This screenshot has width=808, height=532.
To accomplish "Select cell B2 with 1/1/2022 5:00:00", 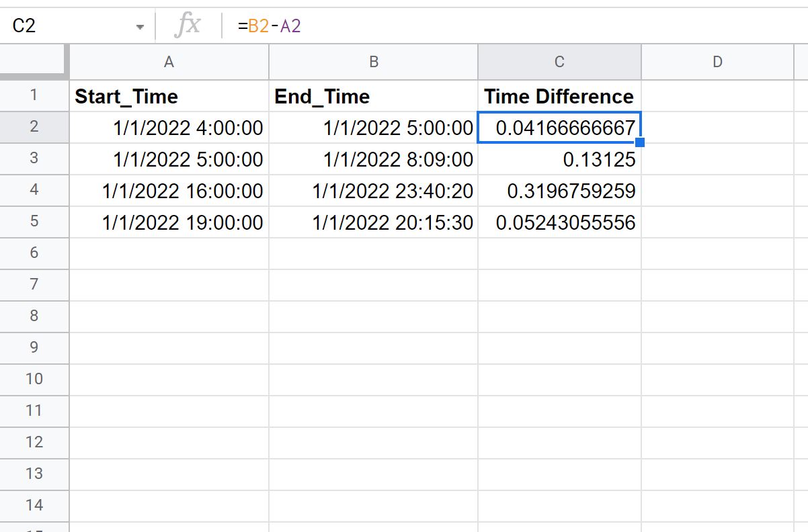I will [374, 128].
